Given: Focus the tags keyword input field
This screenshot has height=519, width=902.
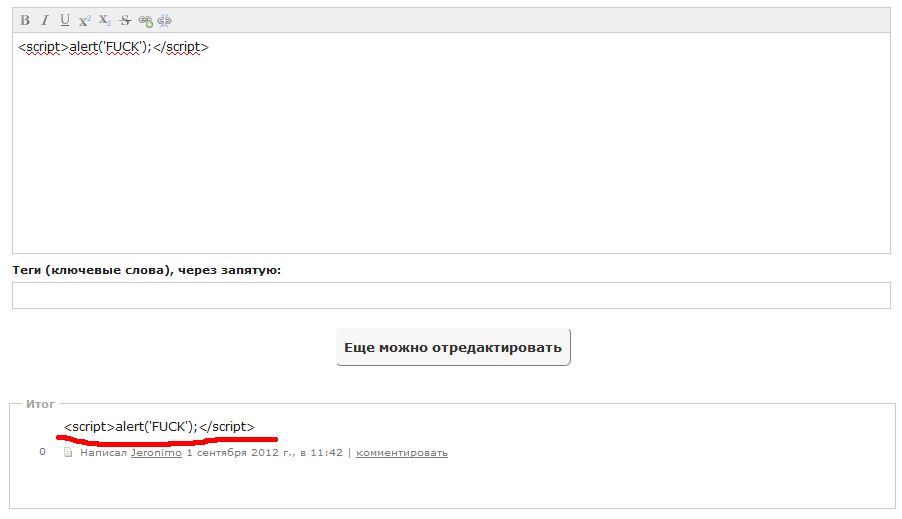Looking at the screenshot, I should [x=452, y=295].
